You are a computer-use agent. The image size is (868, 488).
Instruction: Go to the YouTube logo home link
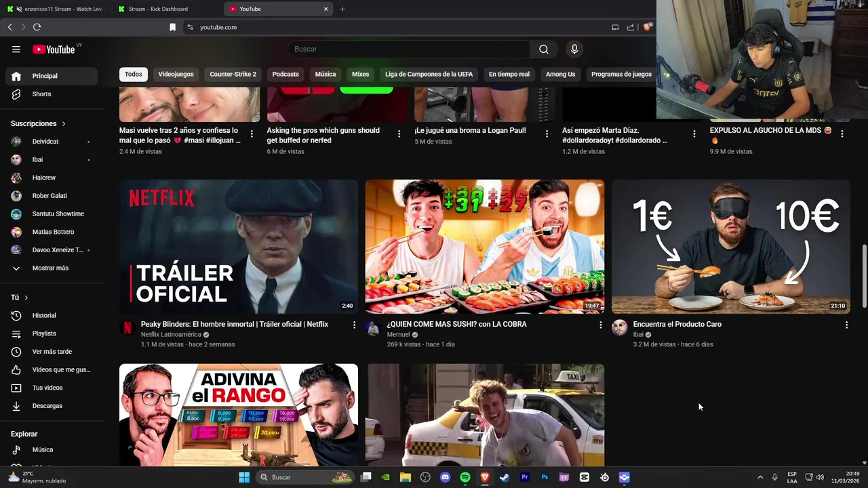point(54,49)
